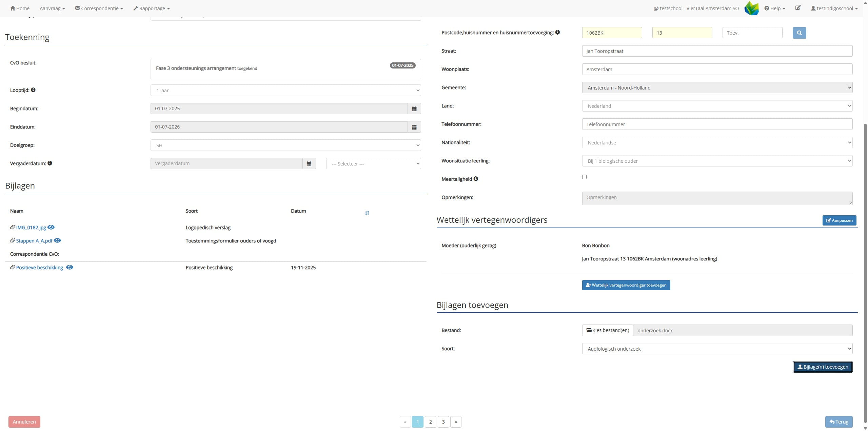
Task: Open the Doelgroep dropdown showing SH
Action: click(x=286, y=145)
